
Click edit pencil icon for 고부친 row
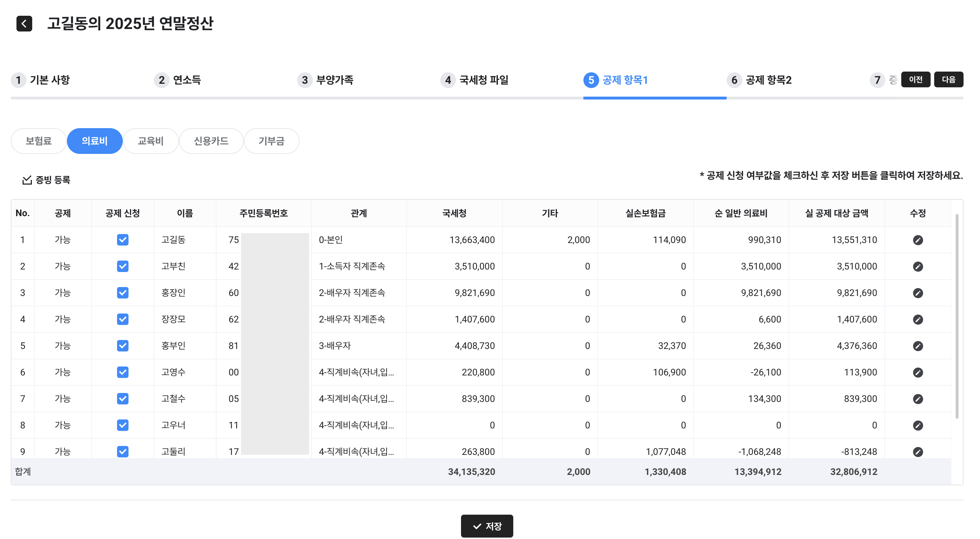point(917,267)
